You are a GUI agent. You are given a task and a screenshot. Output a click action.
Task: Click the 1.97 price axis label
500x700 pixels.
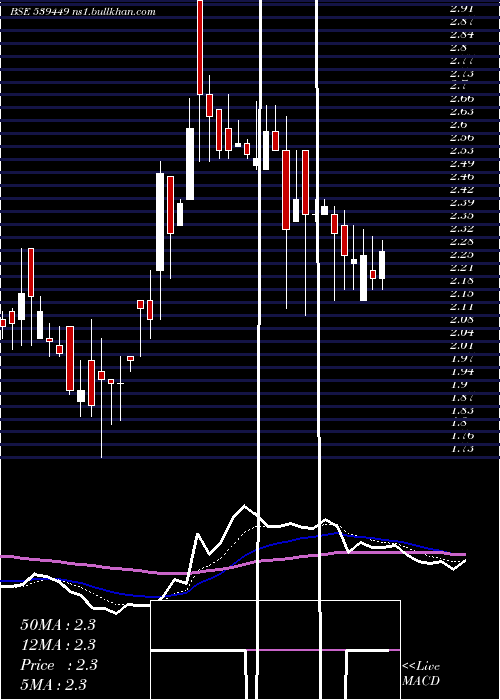pyautogui.click(x=462, y=358)
